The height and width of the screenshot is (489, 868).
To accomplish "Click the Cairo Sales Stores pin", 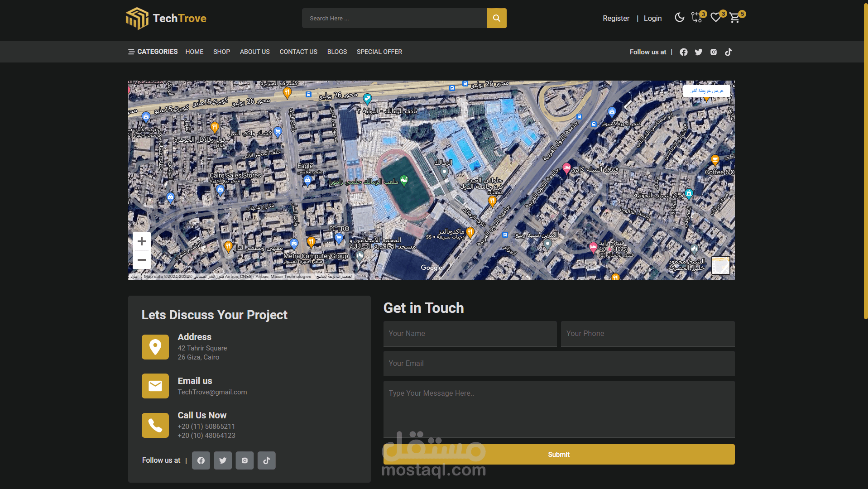I will (x=220, y=190).
